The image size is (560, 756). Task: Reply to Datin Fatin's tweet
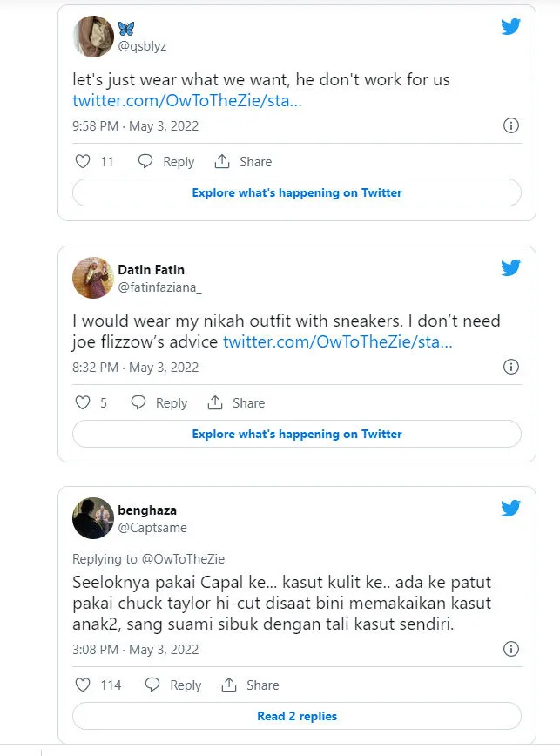click(x=159, y=403)
